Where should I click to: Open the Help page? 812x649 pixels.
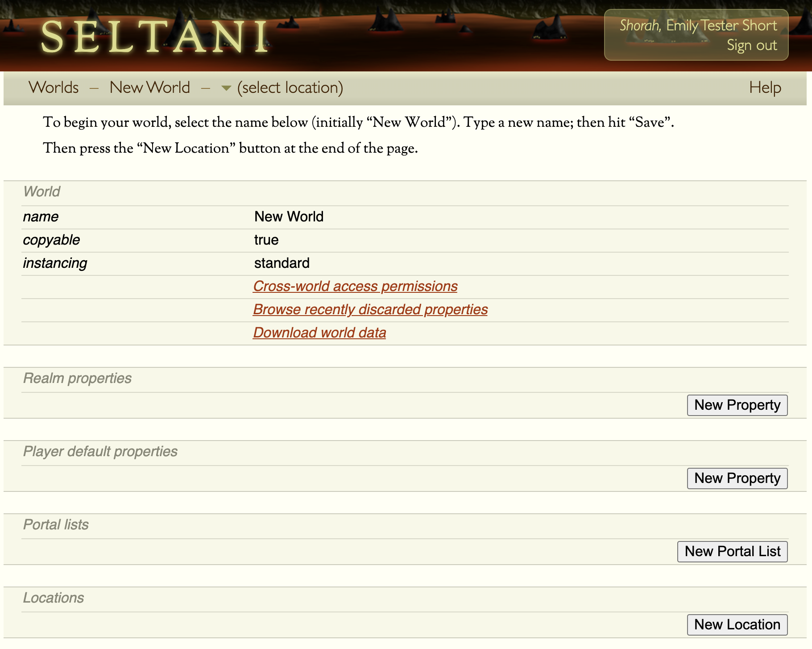click(x=765, y=88)
